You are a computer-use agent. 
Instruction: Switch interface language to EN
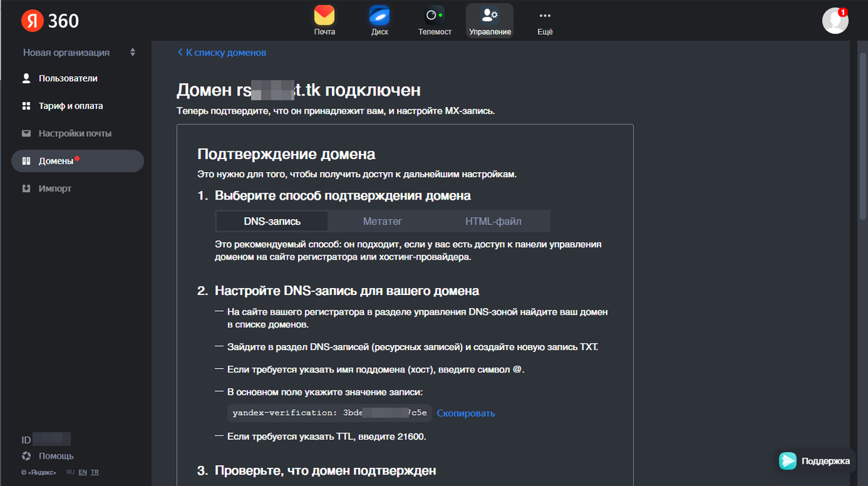(x=82, y=472)
